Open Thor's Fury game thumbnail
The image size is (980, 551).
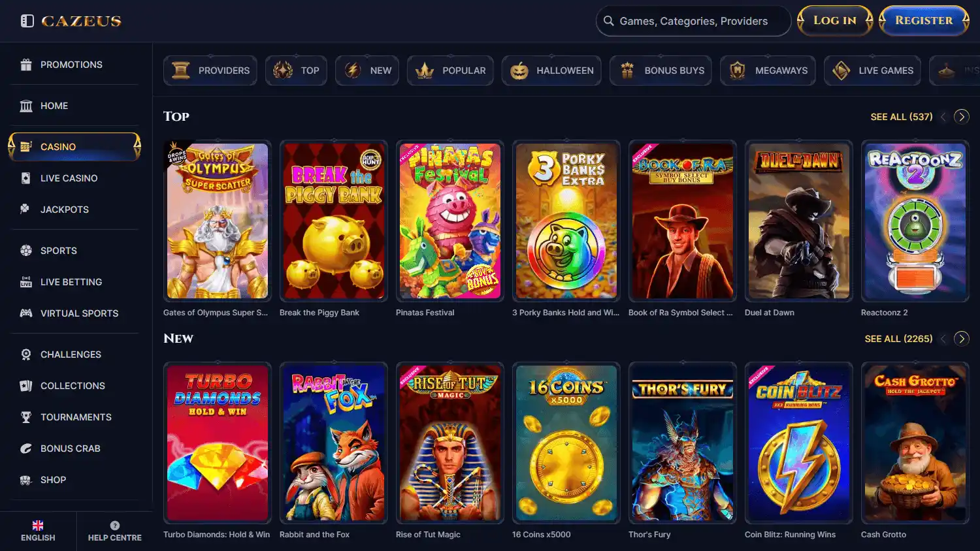683,443
